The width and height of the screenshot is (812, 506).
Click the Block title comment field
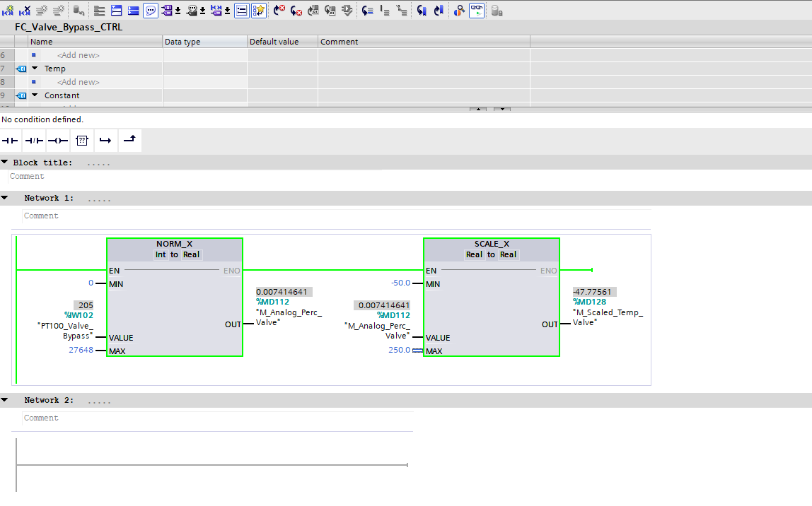196,177
